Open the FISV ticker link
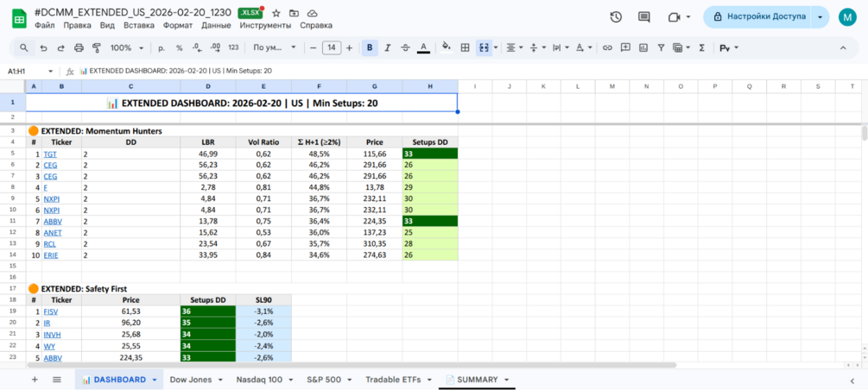The height and width of the screenshot is (390, 868). tap(50, 311)
